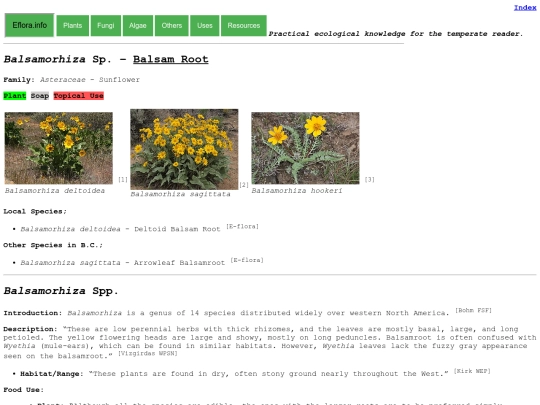
Task: Click image reference [2]
Action: (x=244, y=185)
